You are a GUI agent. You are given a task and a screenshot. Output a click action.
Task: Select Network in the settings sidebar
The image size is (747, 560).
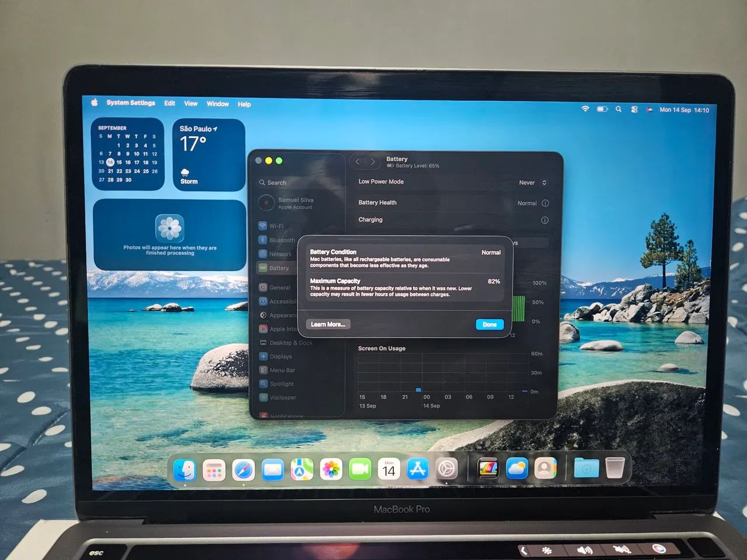coord(277,254)
